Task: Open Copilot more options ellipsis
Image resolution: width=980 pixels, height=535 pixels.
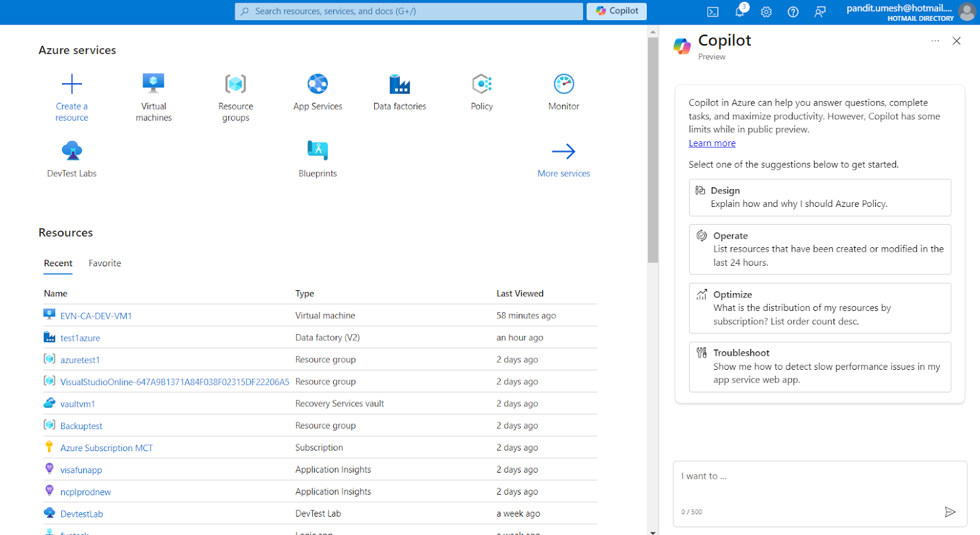Action: click(x=935, y=41)
